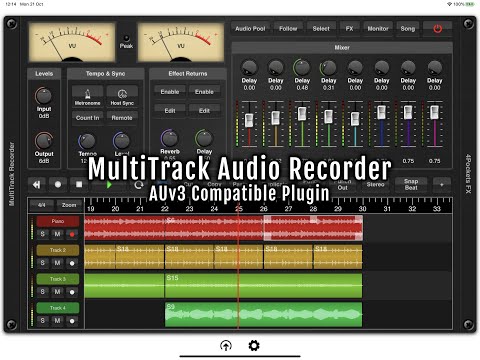Solo the Piano track
The width and height of the screenshot is (480, 360).
pos(42,234)
